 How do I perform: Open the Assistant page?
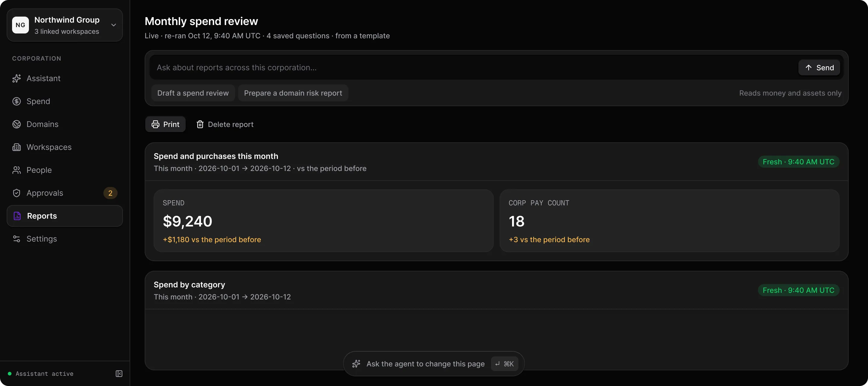pos(65,78)
